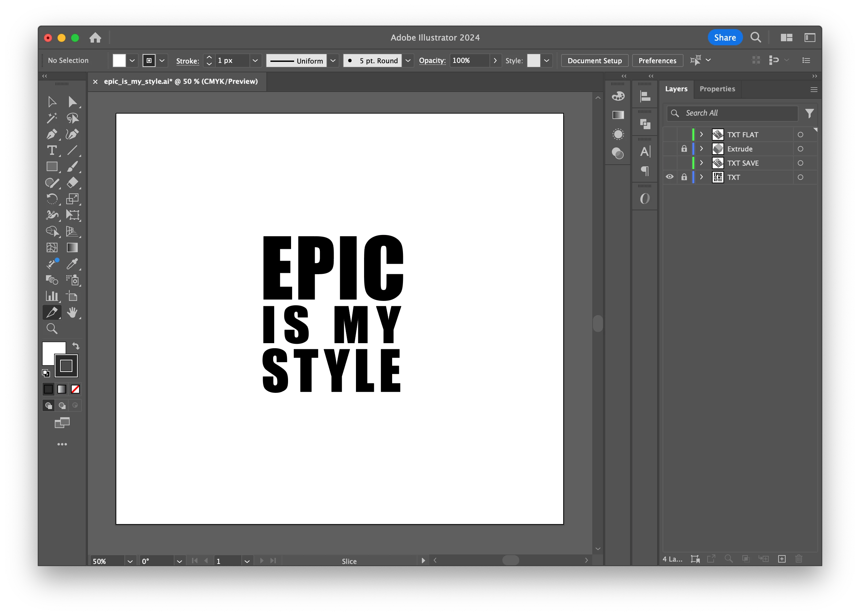Viewport: 860px width, 616px height.
Task: Click the Create New Layer icon
Action: pos(782,559)
